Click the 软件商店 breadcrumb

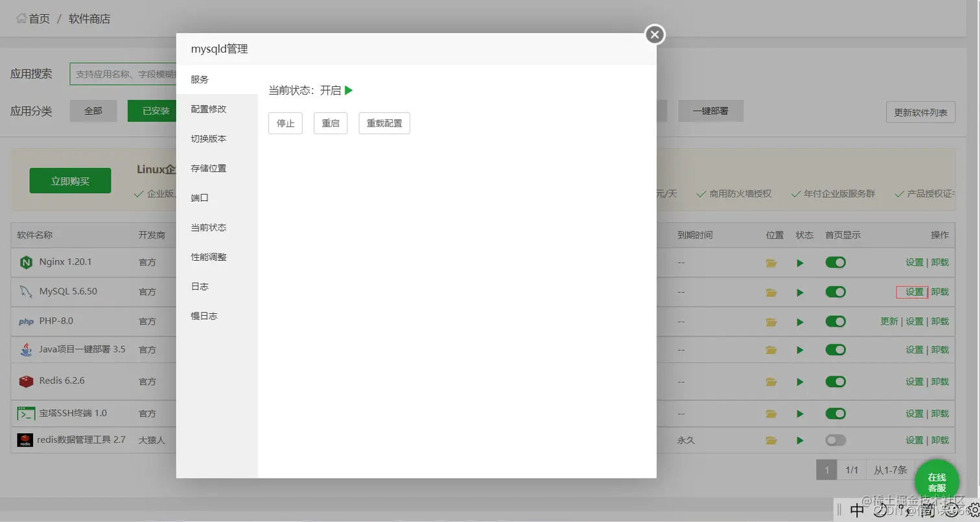tap(89, 19)
